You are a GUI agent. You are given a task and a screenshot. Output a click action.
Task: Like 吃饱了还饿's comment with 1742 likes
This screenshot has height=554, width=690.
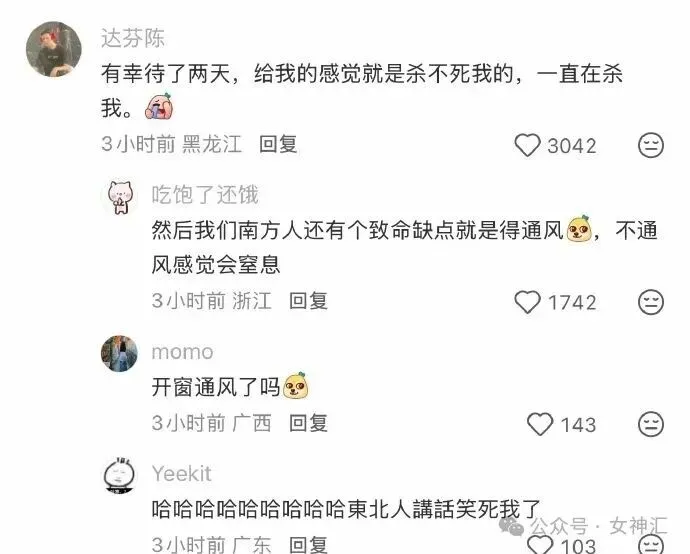528,302
